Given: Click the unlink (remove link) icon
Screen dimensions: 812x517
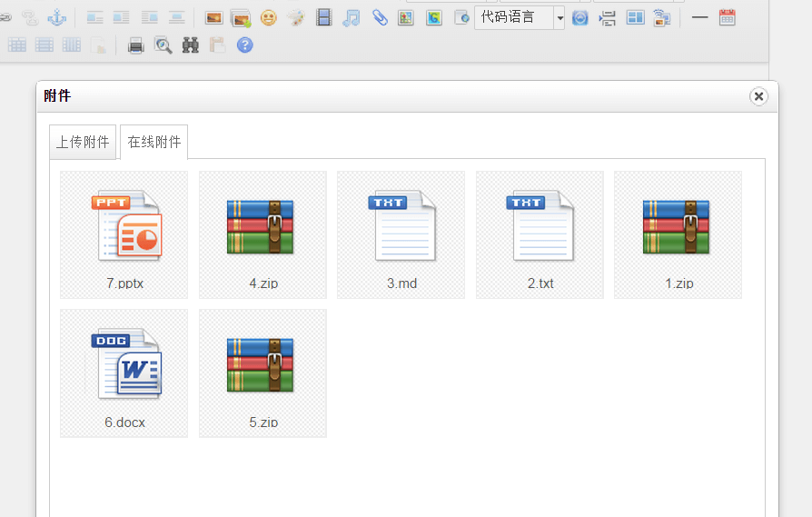Looking at the screenshot, I should coord(30,18).
